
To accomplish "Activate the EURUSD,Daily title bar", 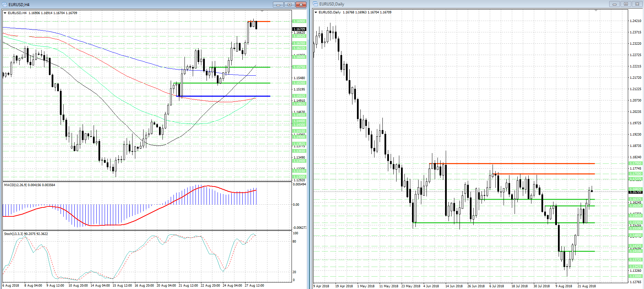I will click(447, 4).
